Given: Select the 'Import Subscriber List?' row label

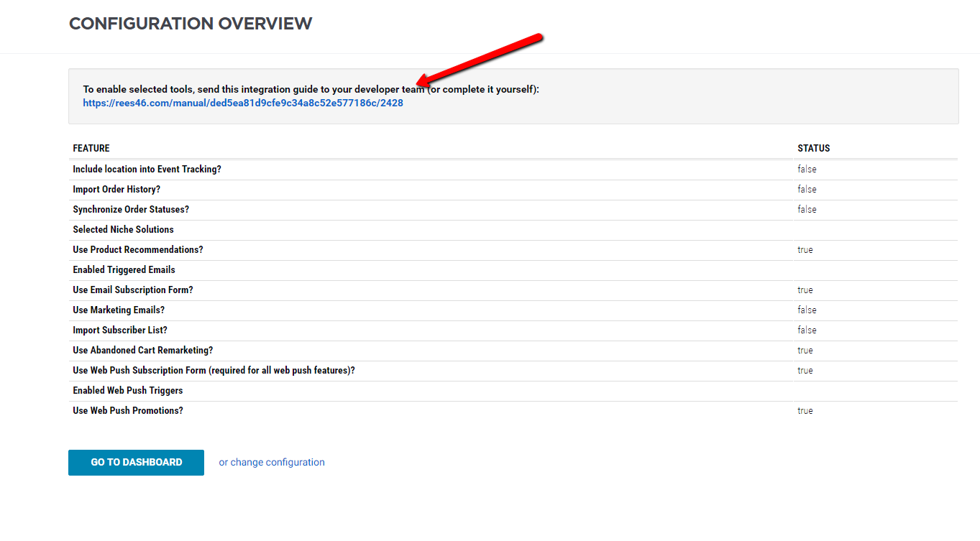Looking at the screenshot, I should tap(120, 330).
